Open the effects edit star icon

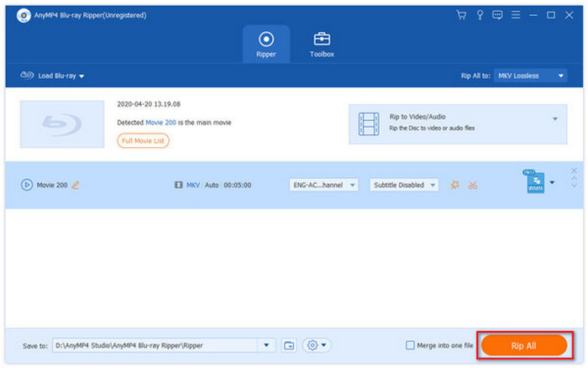click(x=454, y=184)
